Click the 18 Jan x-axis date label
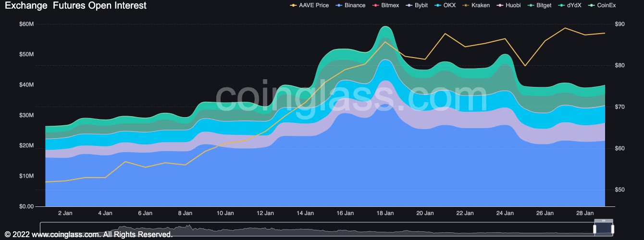Screen dimensions: 644x240 coord(385,213)
